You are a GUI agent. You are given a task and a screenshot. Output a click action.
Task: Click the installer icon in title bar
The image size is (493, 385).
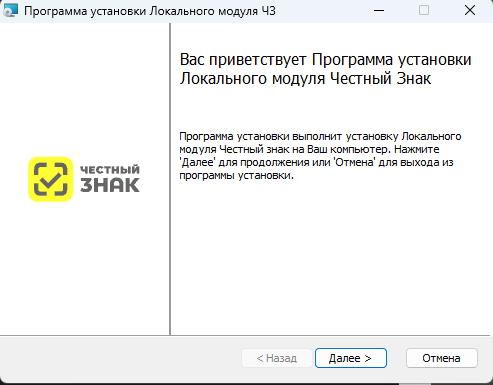[10, 11]
